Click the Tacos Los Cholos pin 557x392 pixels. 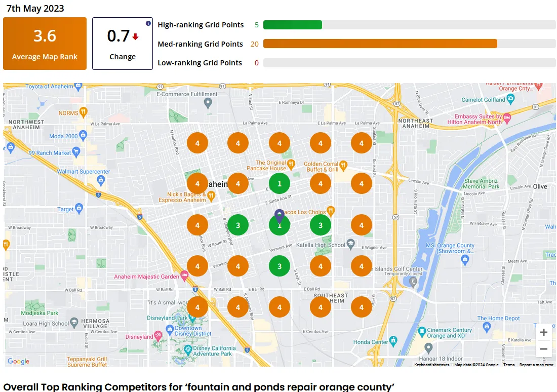pos(330,211)
